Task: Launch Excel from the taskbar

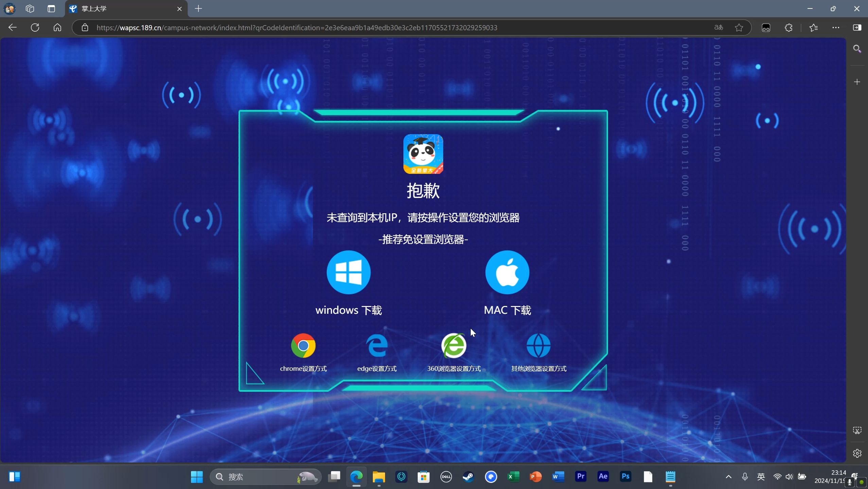Action: click(513, 477)
